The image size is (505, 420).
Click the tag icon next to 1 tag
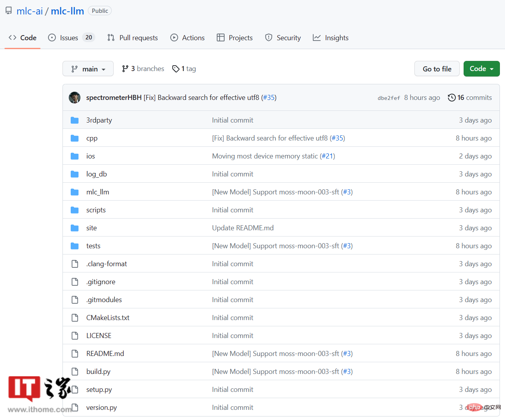tap(176, 69)
